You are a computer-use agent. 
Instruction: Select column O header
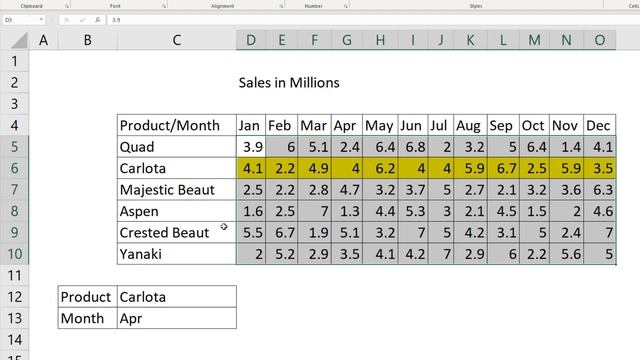point(599,40)
